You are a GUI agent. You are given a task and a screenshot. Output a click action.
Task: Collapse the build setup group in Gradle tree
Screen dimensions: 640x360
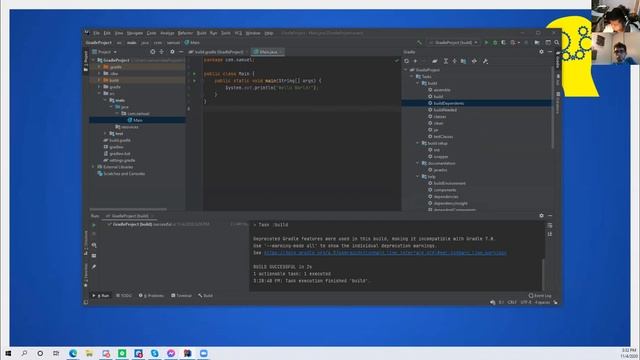418,143
